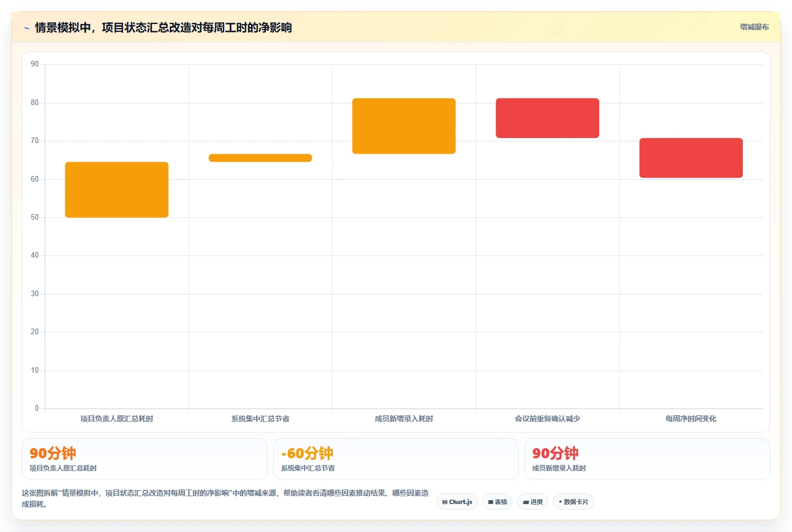Click the red 会议前重复确认减少 bar
Image resolution: width=792 pixels, height=532 pixels.
coord(548,118)
